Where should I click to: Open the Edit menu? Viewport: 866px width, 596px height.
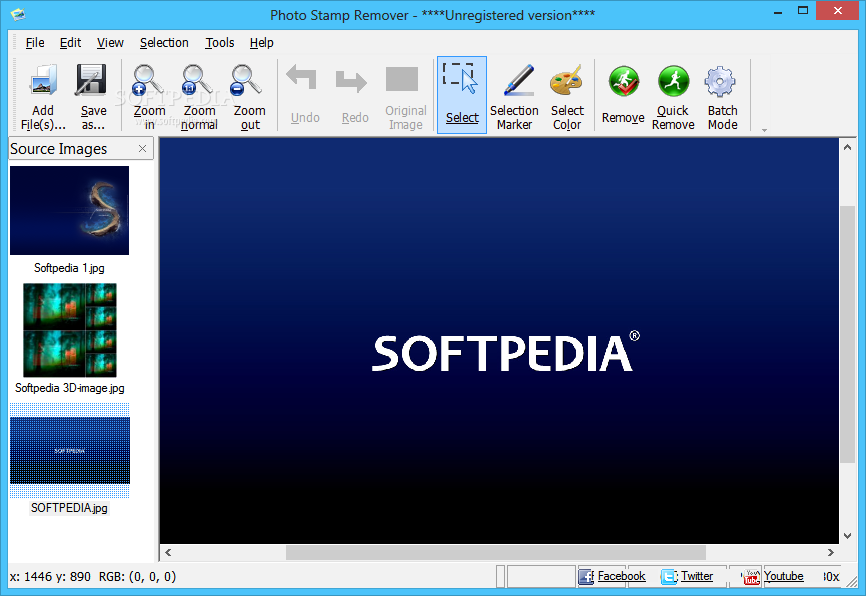(70, 43)
